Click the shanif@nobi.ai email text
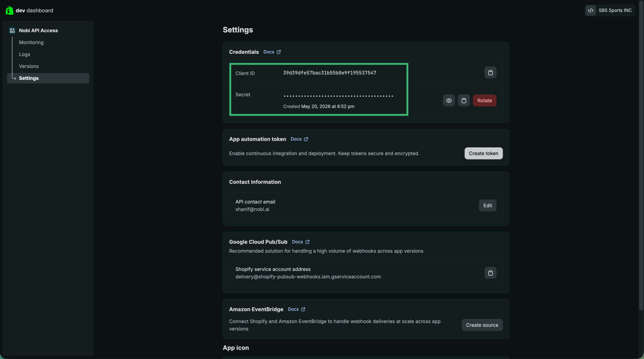This screenshot has height=359, width=644. 252,209
